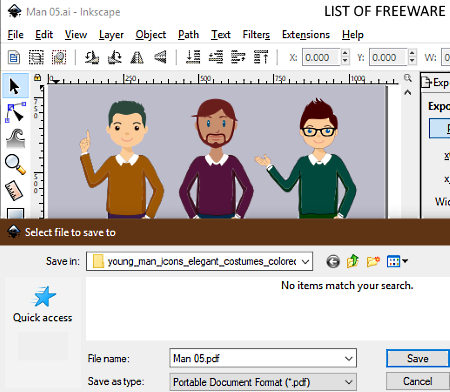Expand the Save in folder dropdown
This screenshot has width=450, height=392.
(x=305, y=262)
